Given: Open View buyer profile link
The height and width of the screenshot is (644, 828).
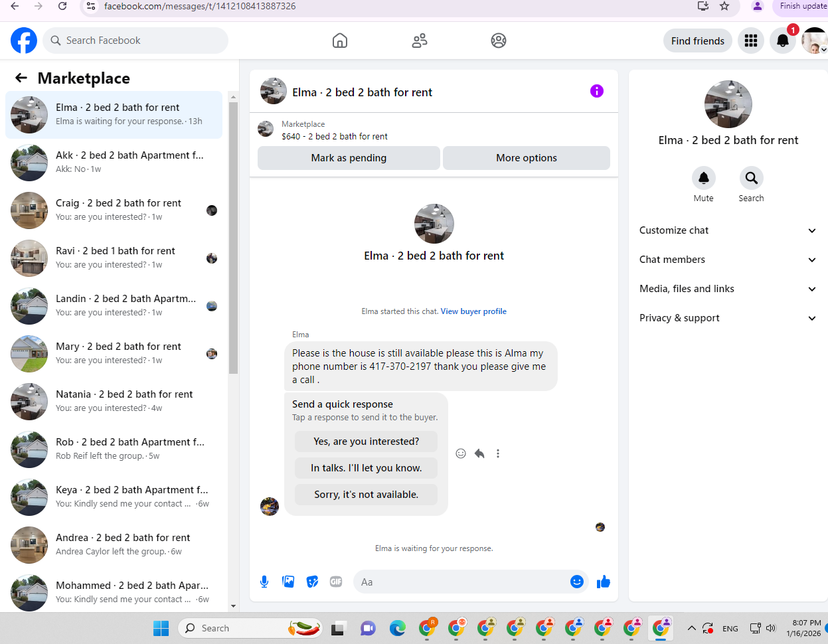Looking at the screenshot, I should tap(473, 311).
